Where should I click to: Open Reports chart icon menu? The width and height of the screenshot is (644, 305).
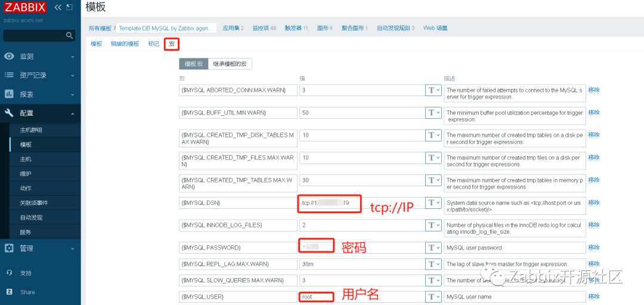(9, 94)
